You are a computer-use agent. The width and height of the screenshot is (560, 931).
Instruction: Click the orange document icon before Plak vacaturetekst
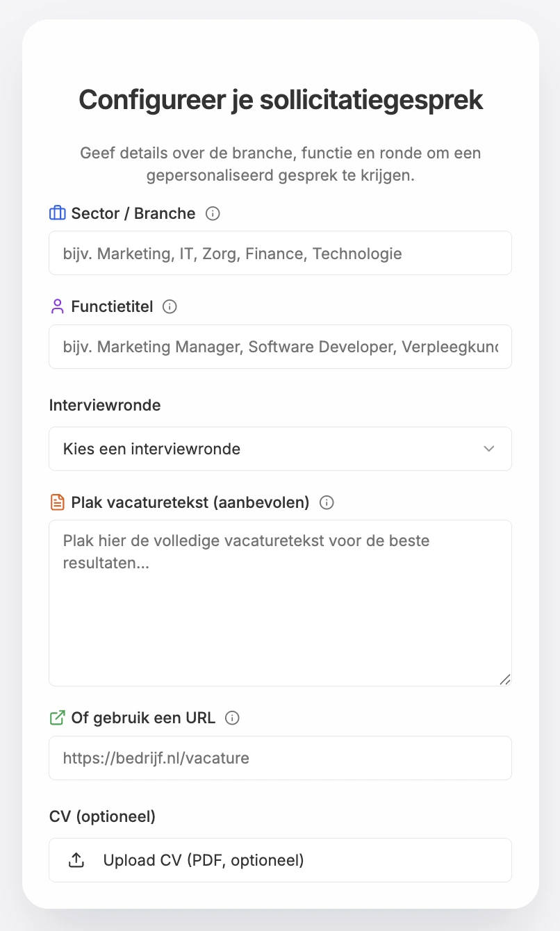(57, 502)
